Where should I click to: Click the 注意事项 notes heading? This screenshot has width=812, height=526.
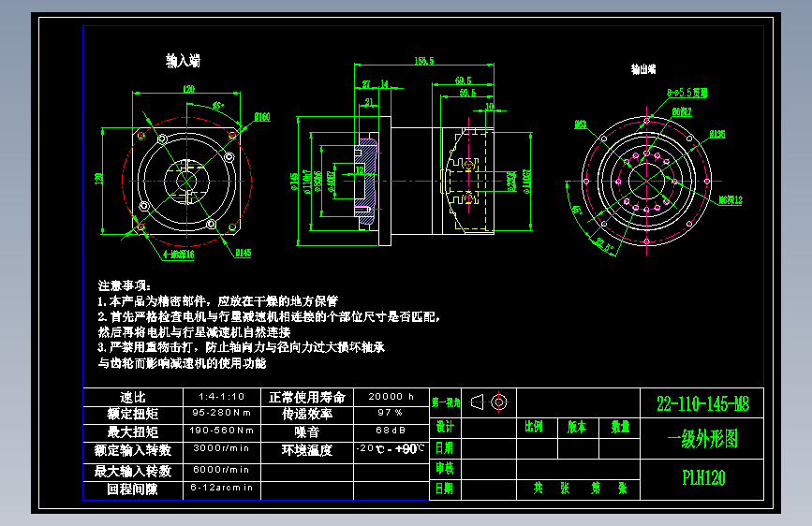125,285
